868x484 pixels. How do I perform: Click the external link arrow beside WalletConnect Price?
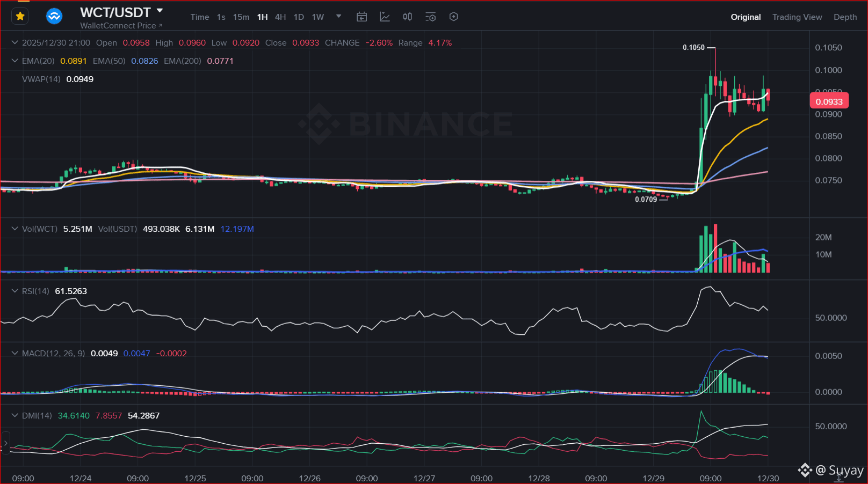[160, 25]
